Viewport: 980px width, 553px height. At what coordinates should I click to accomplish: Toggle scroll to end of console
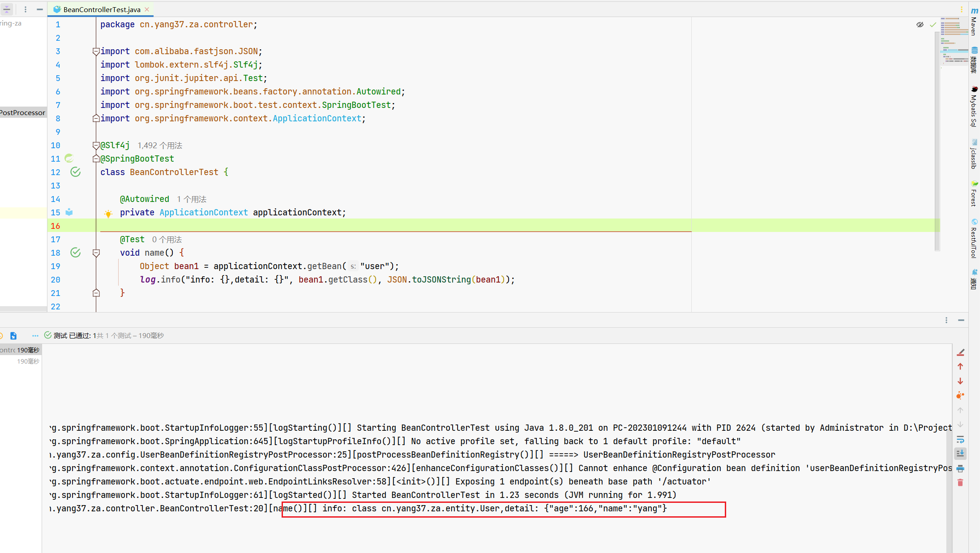960,454
